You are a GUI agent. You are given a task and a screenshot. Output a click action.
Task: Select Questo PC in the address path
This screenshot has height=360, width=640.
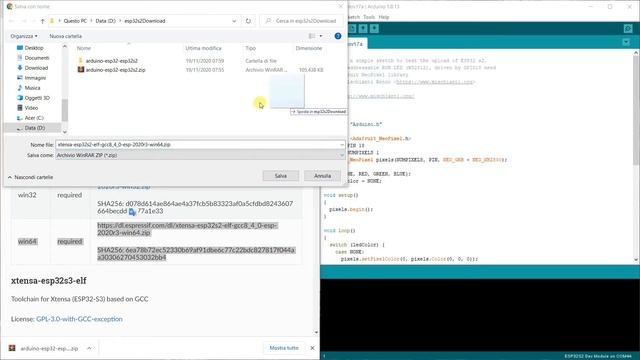click(x=75, y=21)
